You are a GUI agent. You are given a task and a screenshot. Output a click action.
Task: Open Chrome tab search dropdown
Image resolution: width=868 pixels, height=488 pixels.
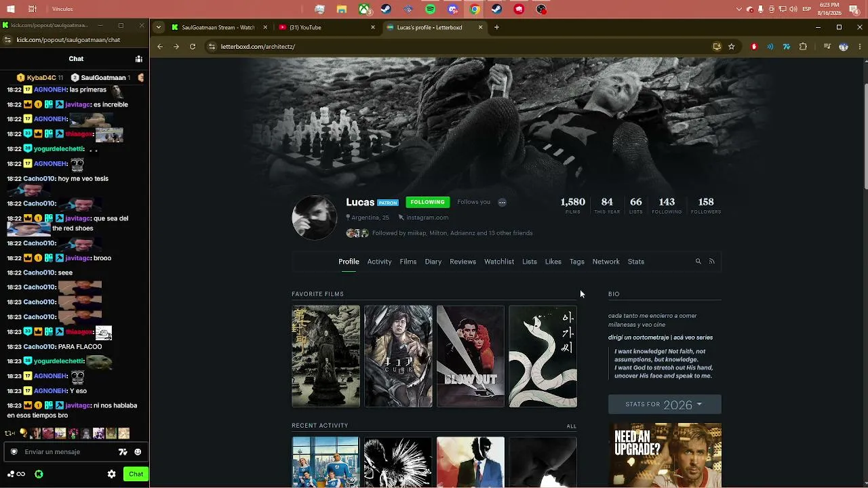[158, 27]
